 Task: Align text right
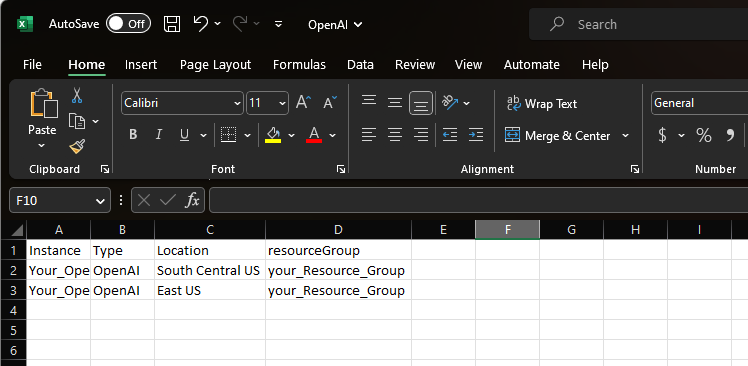[421, 135]
